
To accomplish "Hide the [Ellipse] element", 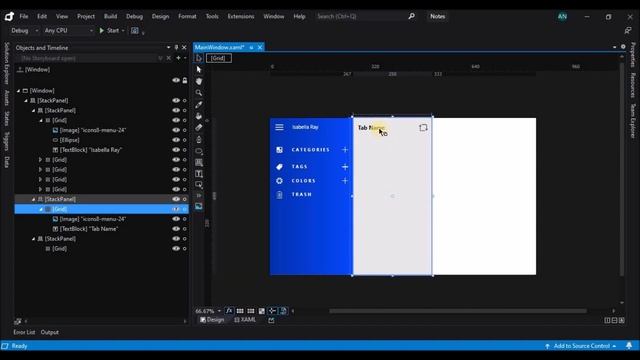I will tap(176, 140).
